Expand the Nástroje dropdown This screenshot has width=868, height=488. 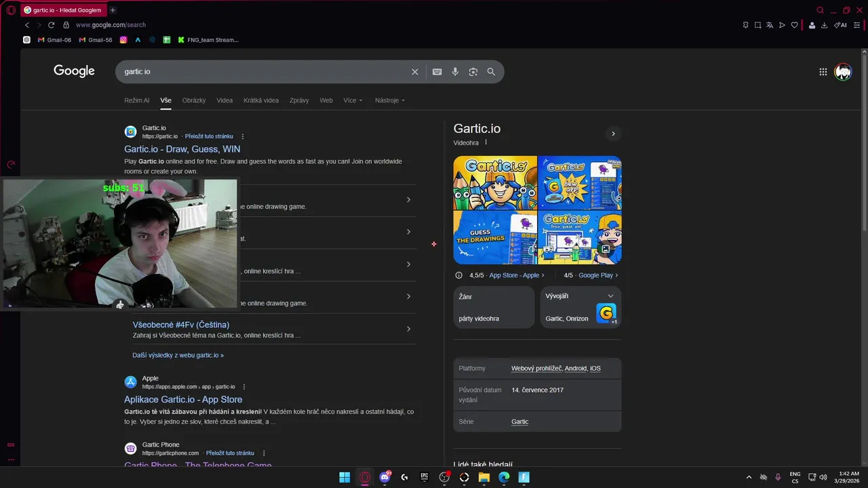[389, 100]
